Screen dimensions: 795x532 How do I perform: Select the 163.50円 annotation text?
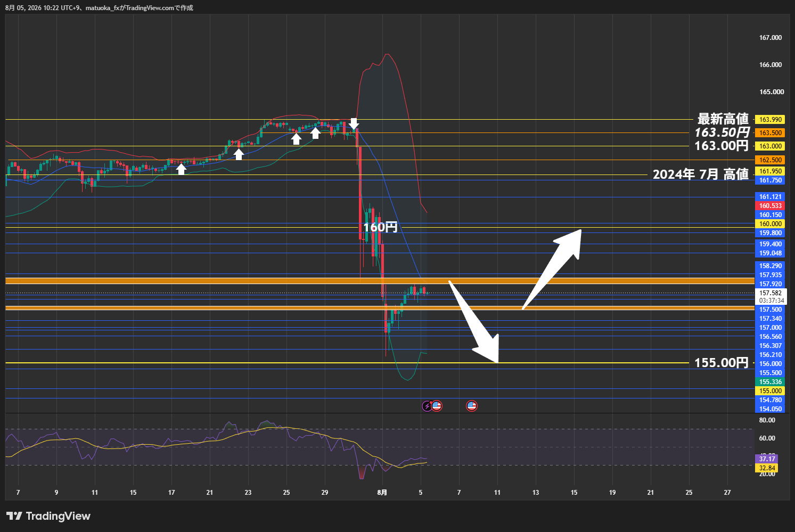coord(722,132)
